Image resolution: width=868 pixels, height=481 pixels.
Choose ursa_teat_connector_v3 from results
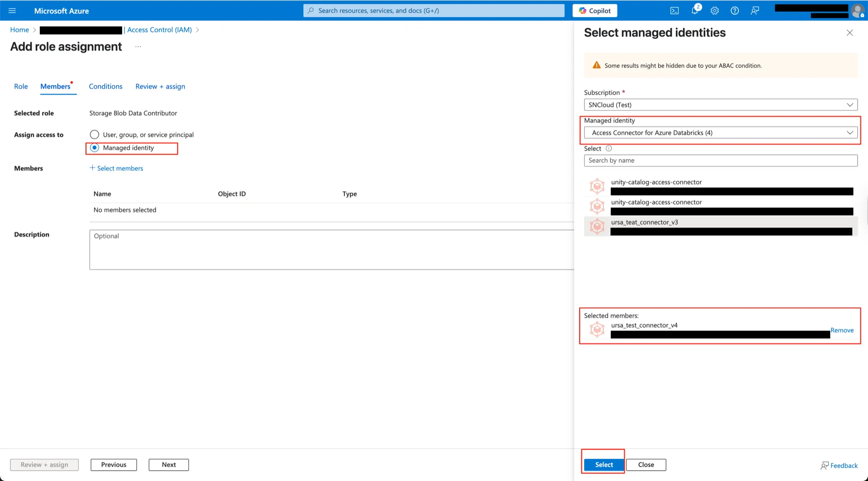[x=721, y=226]
